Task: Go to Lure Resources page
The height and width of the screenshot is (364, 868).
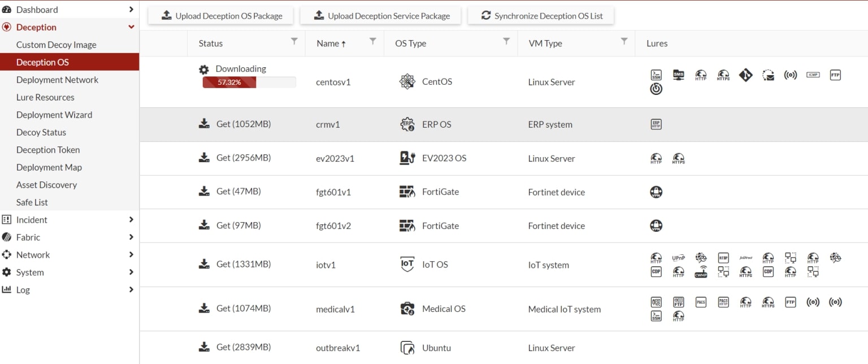Action: tap(45, 97)
